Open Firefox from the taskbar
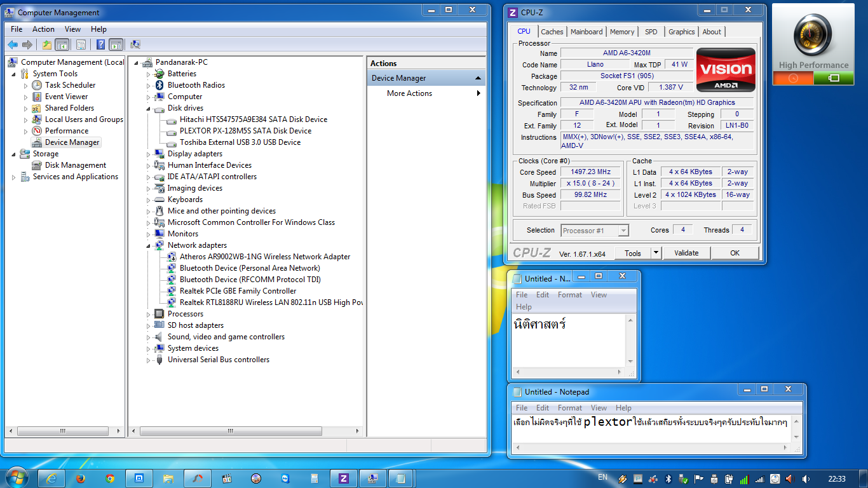868x488 pixels. point(81,478)
